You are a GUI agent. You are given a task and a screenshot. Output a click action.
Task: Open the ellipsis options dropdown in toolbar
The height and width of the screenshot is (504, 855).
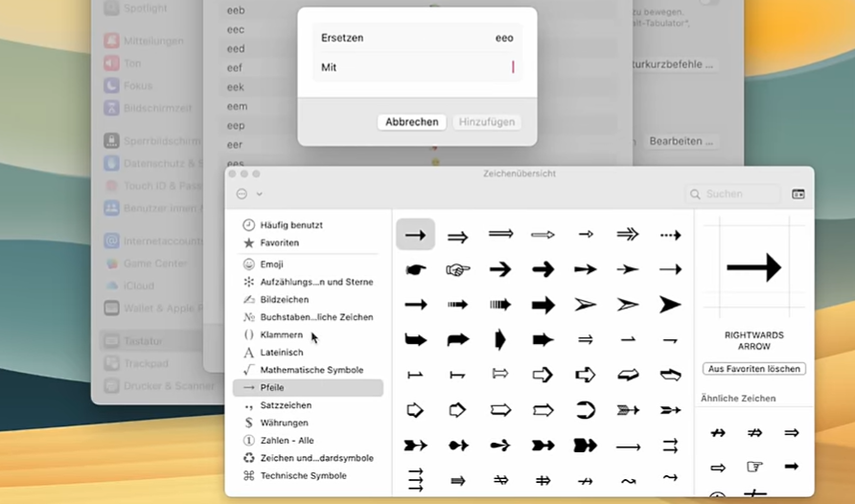tap(249, 194)
